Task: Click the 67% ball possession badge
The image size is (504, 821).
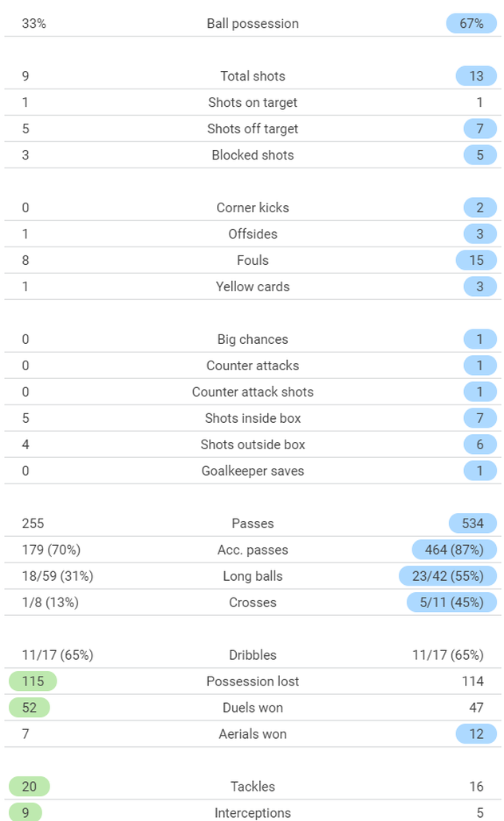Action: point(471,23)
